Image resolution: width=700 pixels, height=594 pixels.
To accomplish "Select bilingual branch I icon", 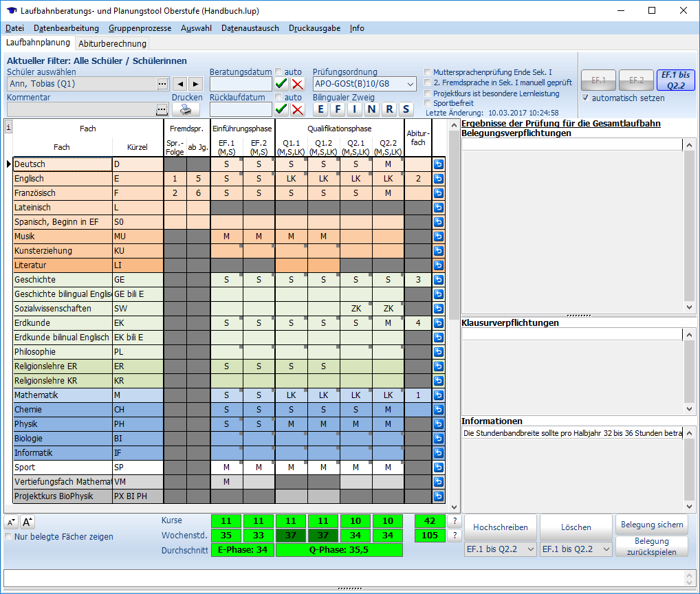I will tap(355, 109).
